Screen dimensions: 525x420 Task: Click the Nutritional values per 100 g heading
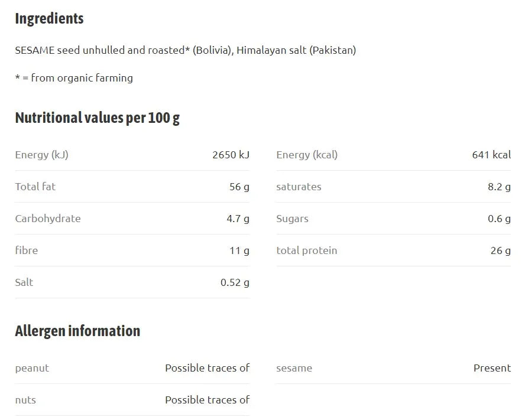tap(98, 118)
